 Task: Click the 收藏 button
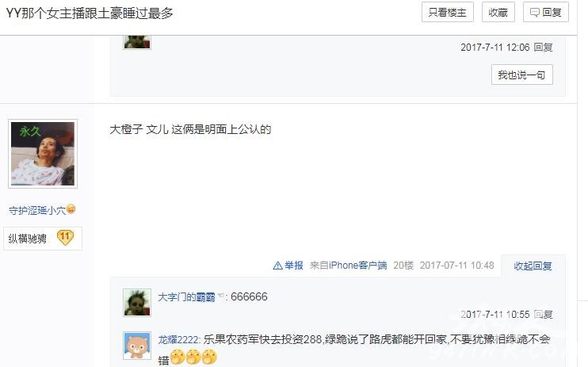(498, 12)
